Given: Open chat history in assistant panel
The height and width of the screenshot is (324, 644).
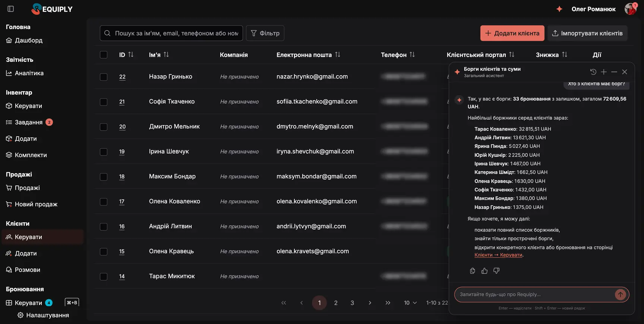Looking at the screenshot, I should (x=593, y=72).
